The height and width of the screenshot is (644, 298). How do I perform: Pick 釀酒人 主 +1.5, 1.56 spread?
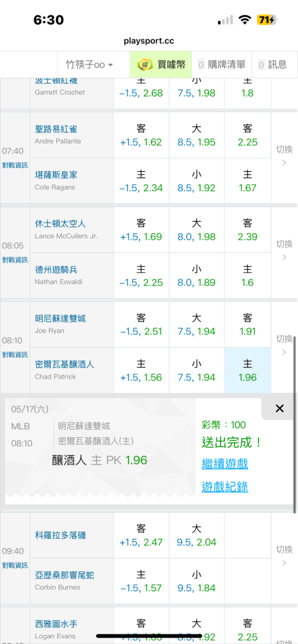141,370
